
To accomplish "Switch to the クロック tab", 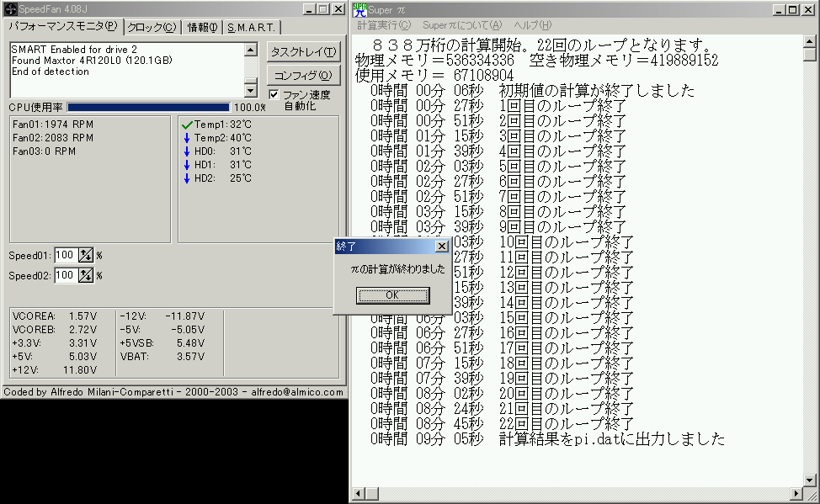I will (152, 27).
